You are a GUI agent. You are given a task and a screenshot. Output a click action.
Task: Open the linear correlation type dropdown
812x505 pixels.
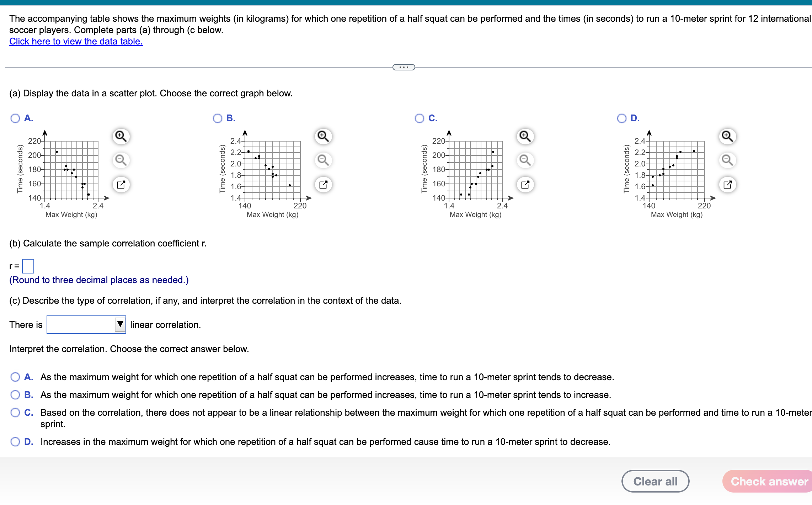(120, 325)
